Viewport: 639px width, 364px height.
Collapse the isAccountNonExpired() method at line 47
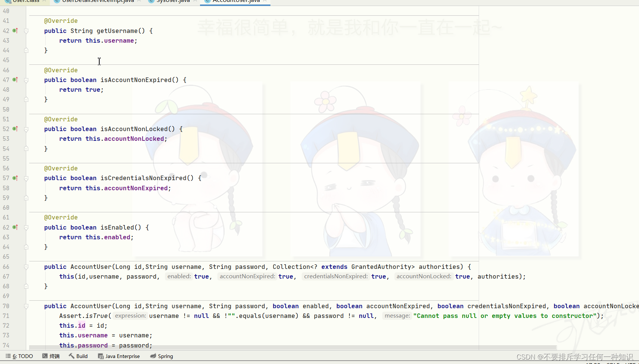26,80
